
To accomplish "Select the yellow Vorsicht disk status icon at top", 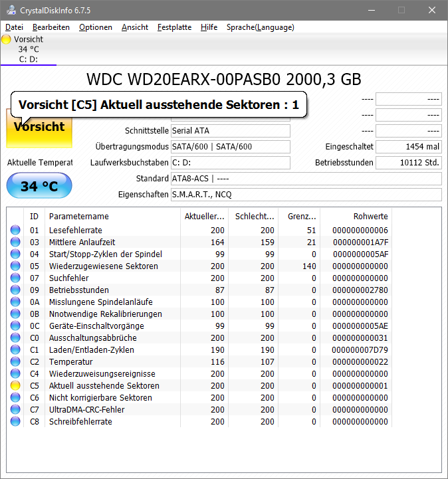I will tap(6, 39).
